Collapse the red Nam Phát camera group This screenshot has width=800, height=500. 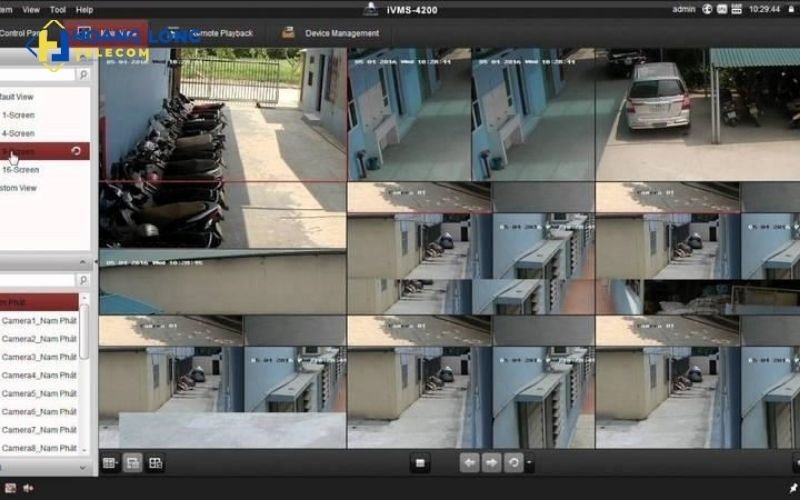[x=39, y=302]
